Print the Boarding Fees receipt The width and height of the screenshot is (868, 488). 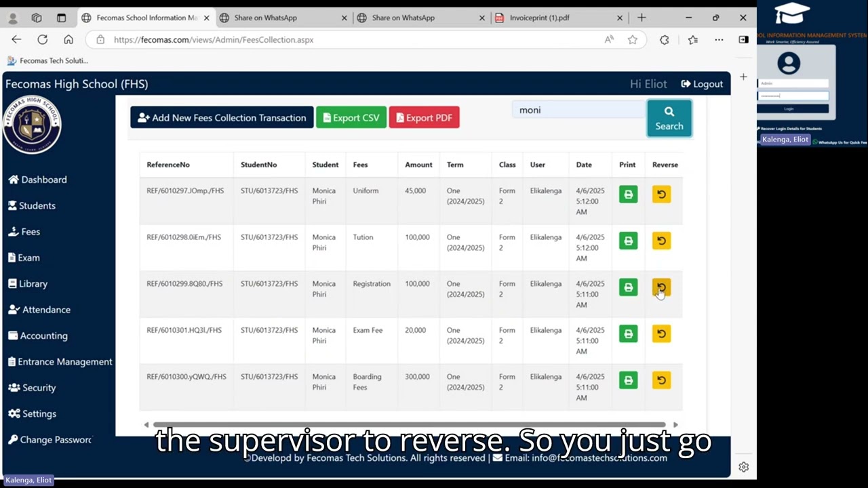point(628,380)
